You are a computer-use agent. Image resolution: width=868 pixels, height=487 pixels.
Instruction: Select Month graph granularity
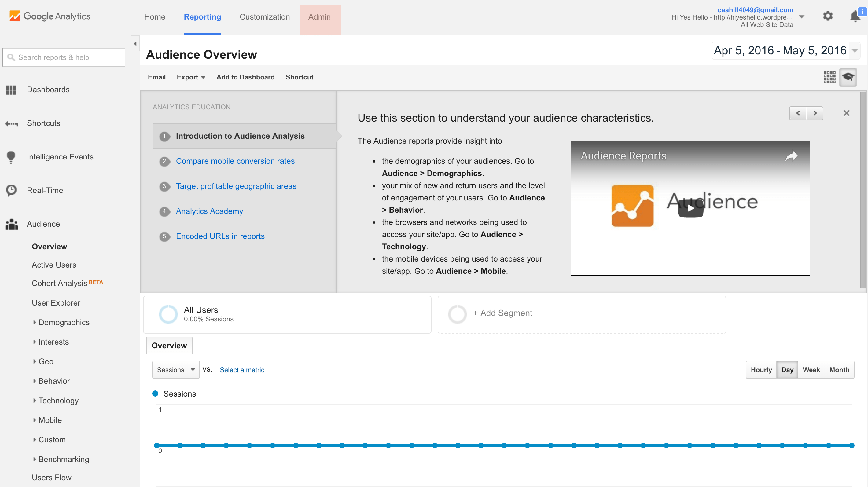(839, 370)
